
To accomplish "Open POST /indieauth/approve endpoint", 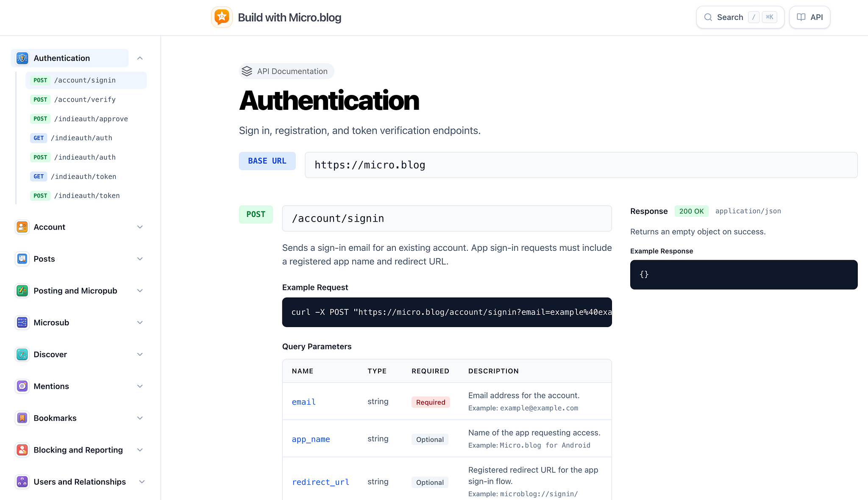I will coord(91,119).
